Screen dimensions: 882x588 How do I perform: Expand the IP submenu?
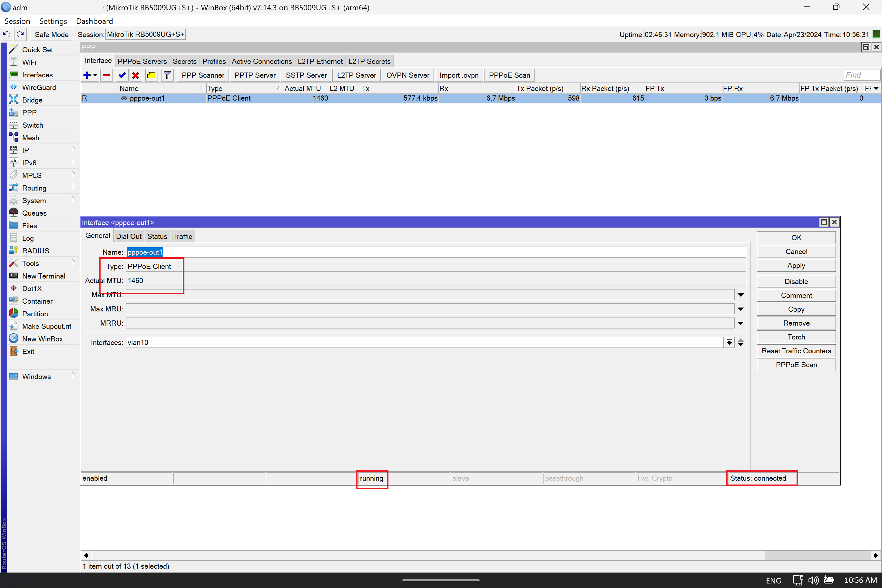tap(73, 149)
